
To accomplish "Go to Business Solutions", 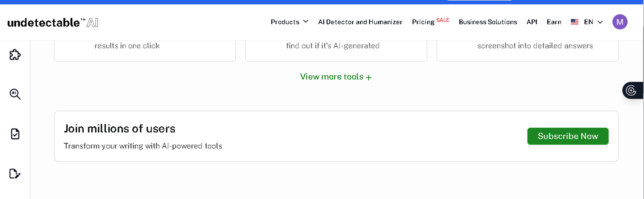I will [488, 22].
